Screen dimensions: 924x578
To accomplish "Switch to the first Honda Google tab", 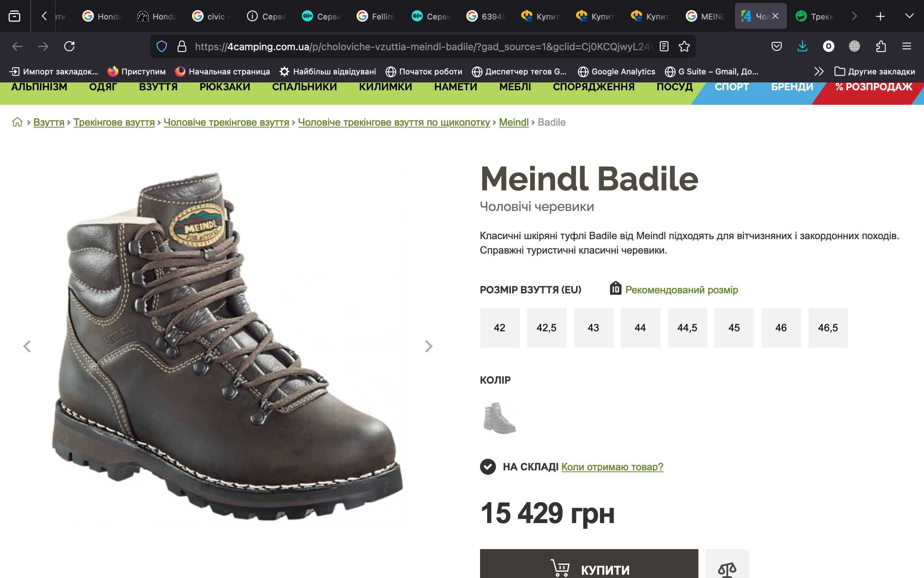I will click(x=102, y=16).
